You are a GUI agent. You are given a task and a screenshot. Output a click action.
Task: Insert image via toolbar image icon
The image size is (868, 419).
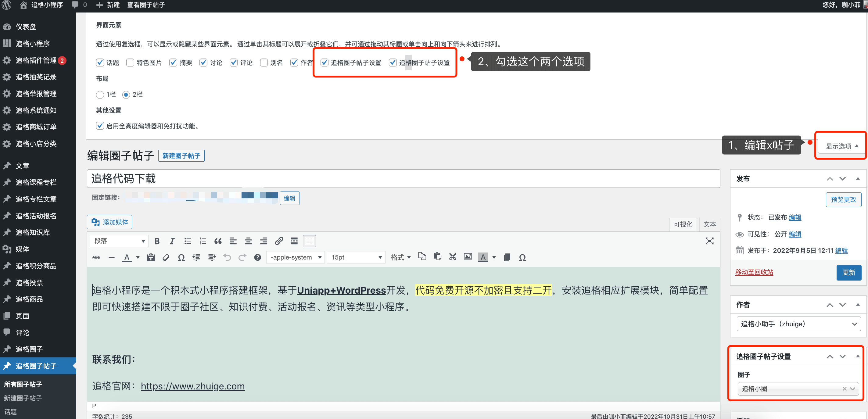tap(468, 257)
